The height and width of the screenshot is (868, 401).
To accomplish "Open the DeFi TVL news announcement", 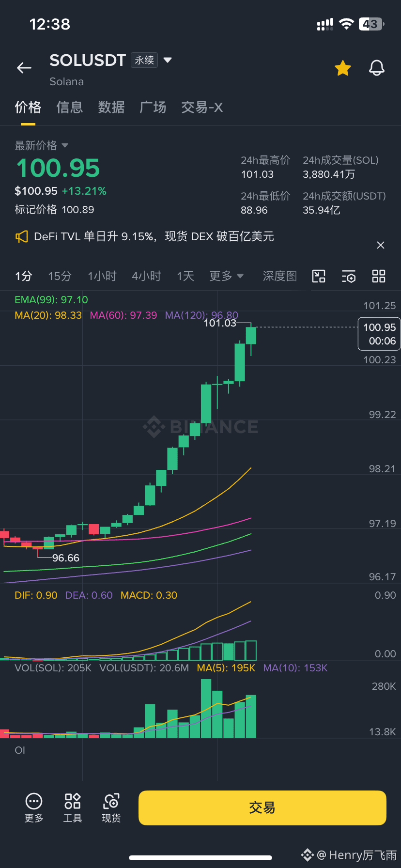I will click(x=154, y=236).
